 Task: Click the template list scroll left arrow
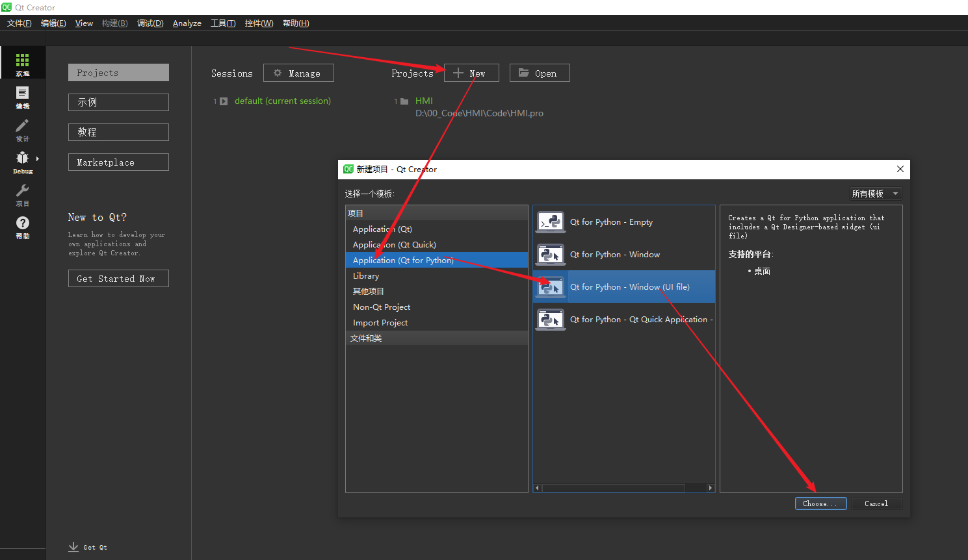(537, 488)
